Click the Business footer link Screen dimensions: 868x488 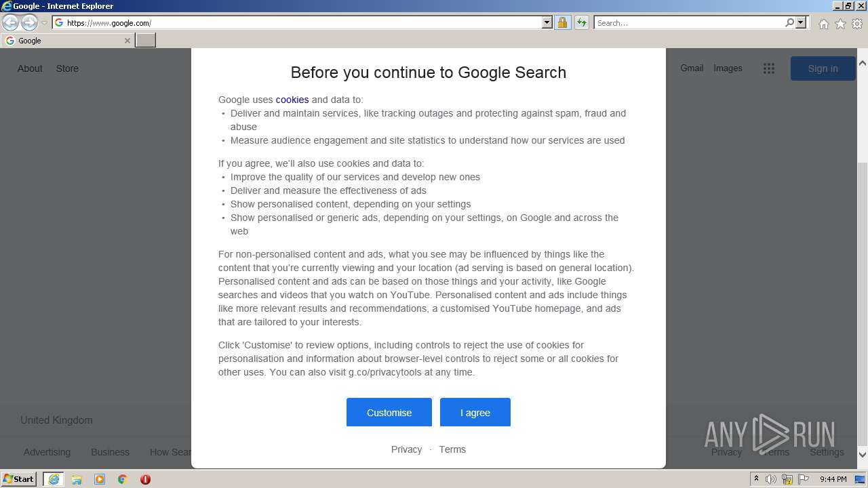coord(110,452)
